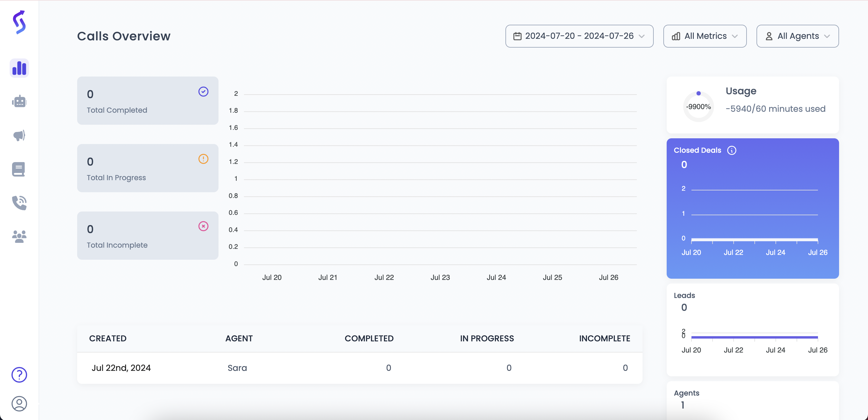
Task: Open the people group sidebar icon
Action: [19, 237]
